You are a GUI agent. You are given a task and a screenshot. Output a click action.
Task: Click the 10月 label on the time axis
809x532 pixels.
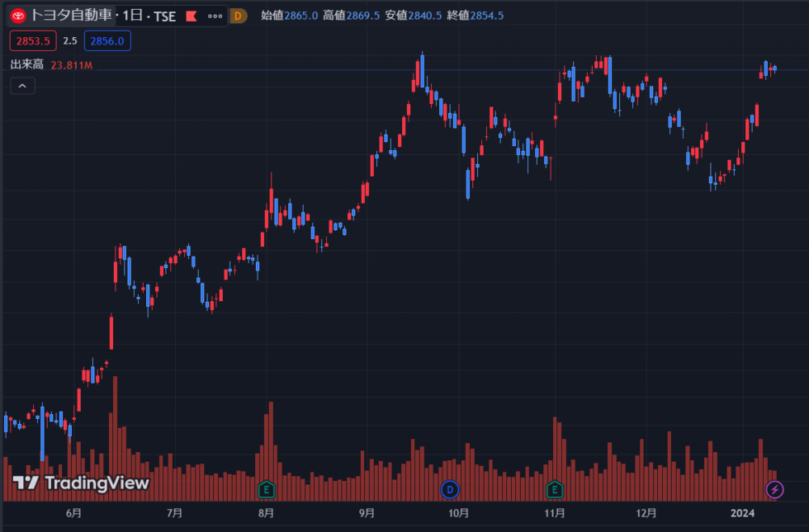point(458,513)
